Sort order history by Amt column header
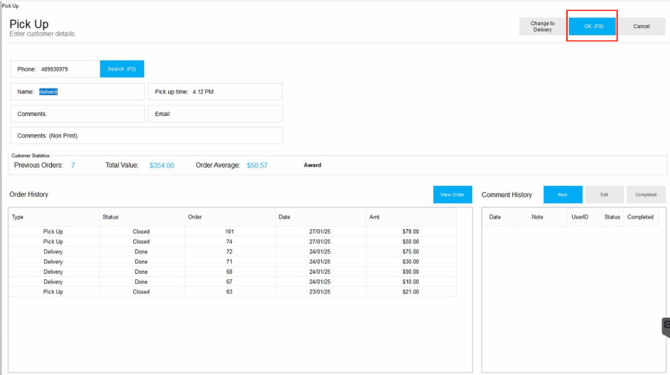This screenshot has height=375, width=670. 411,217
